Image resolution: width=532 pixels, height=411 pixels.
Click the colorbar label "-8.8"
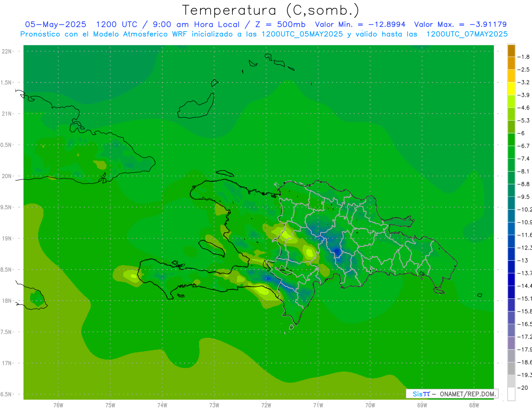[524, 184]
